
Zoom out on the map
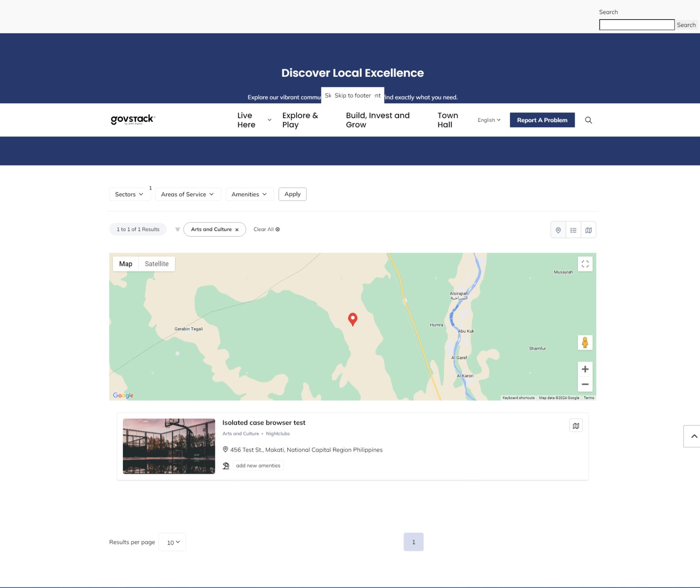tap(585, 384)
